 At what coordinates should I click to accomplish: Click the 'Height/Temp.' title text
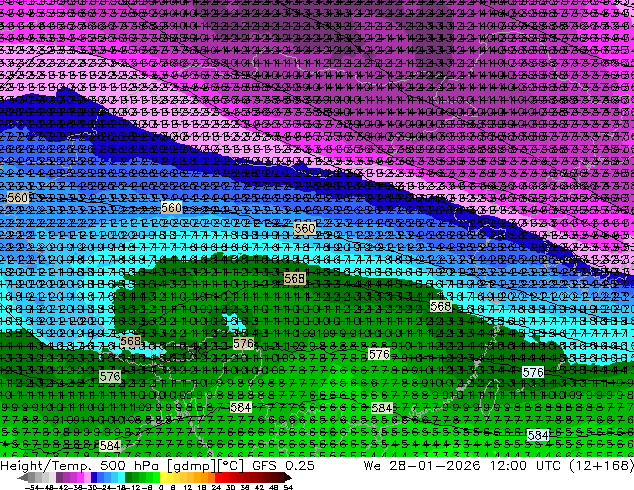[x=46, y=466]
